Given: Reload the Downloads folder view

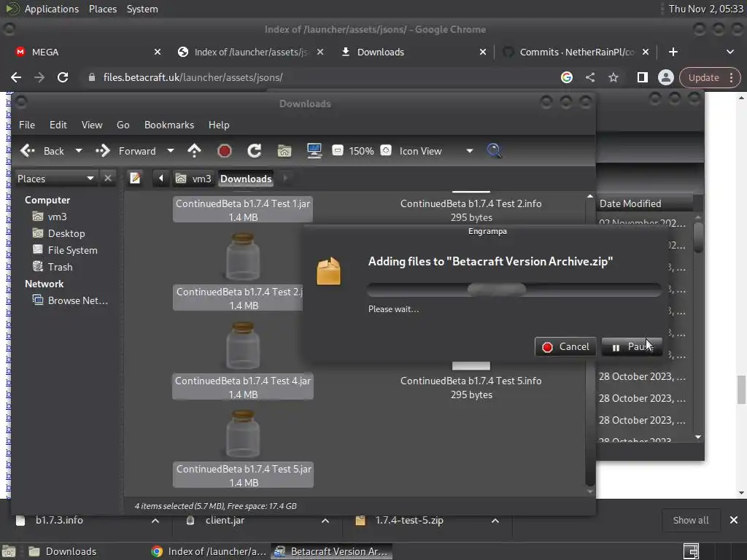Looking at the screenshot, I should pos(255,151).
